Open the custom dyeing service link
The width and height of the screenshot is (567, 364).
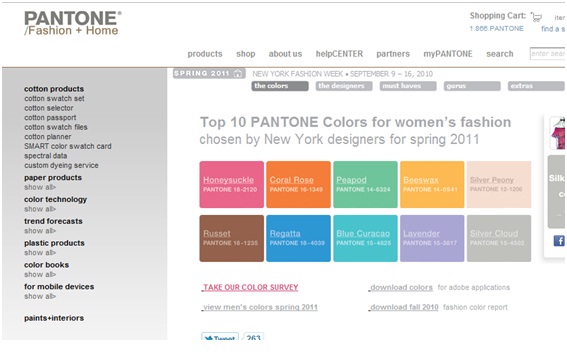pos(61,165)
